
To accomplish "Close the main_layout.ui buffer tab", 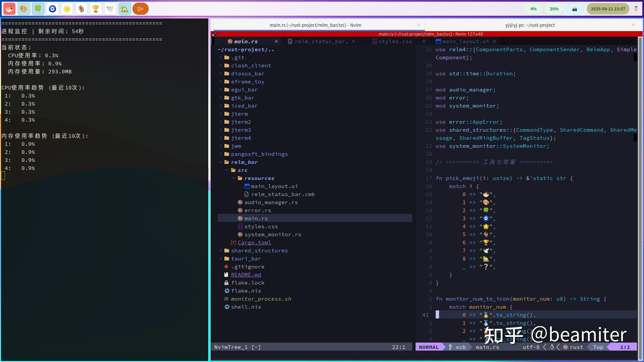I will 494,42.
